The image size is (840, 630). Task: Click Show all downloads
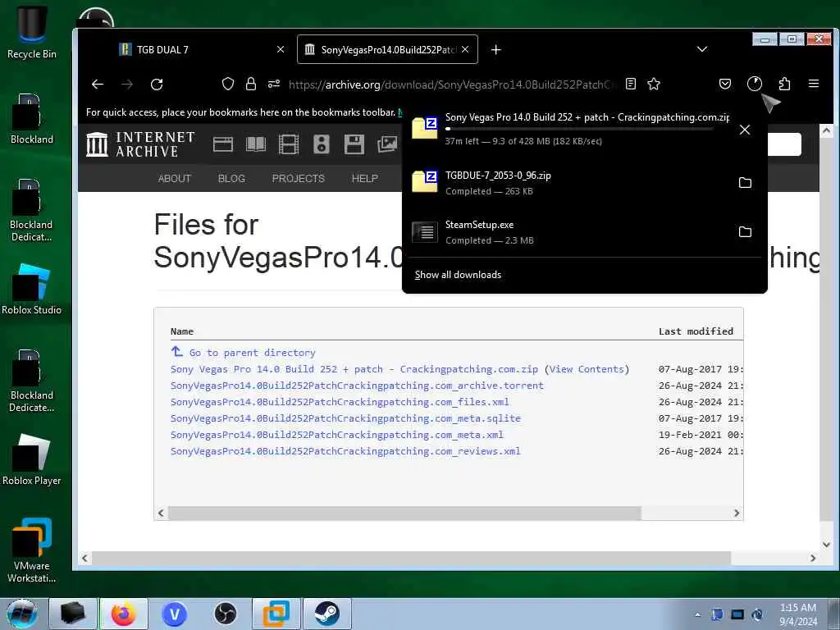[458, 275]
